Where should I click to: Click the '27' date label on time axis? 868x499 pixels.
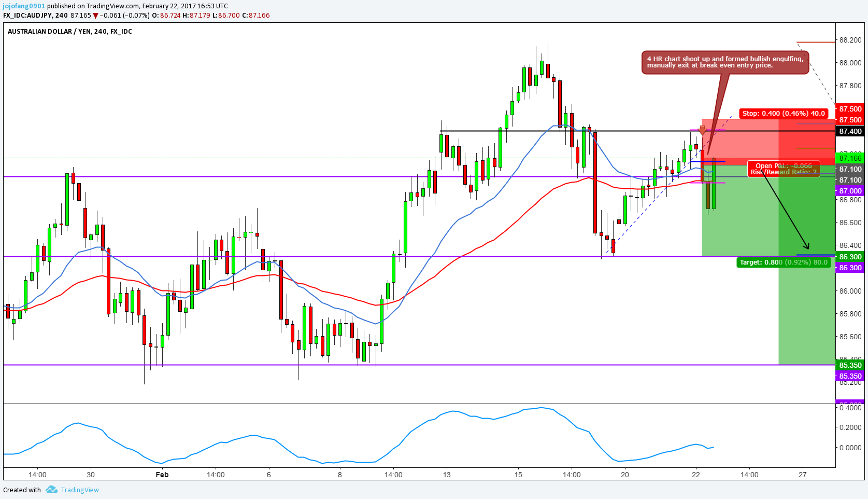(x=803, y=475)
